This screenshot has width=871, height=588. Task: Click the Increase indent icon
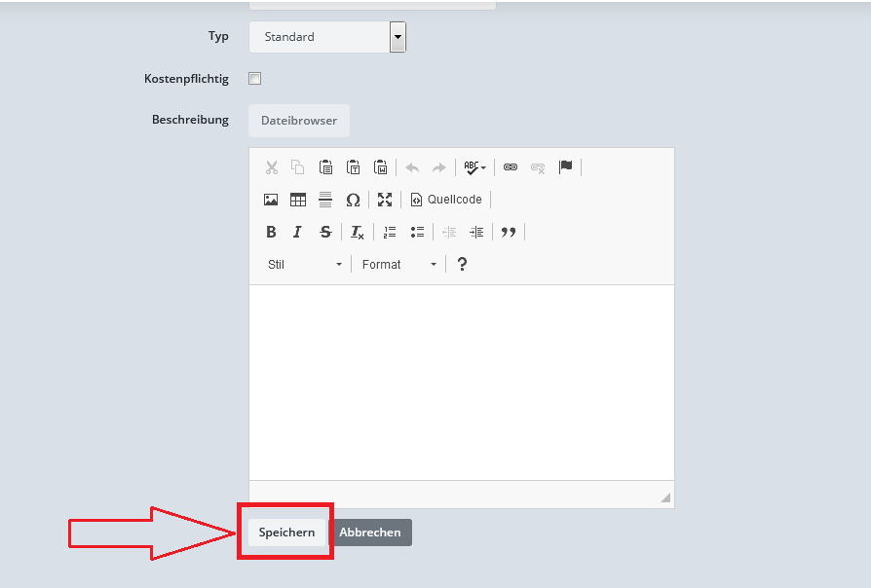point(476,232)
